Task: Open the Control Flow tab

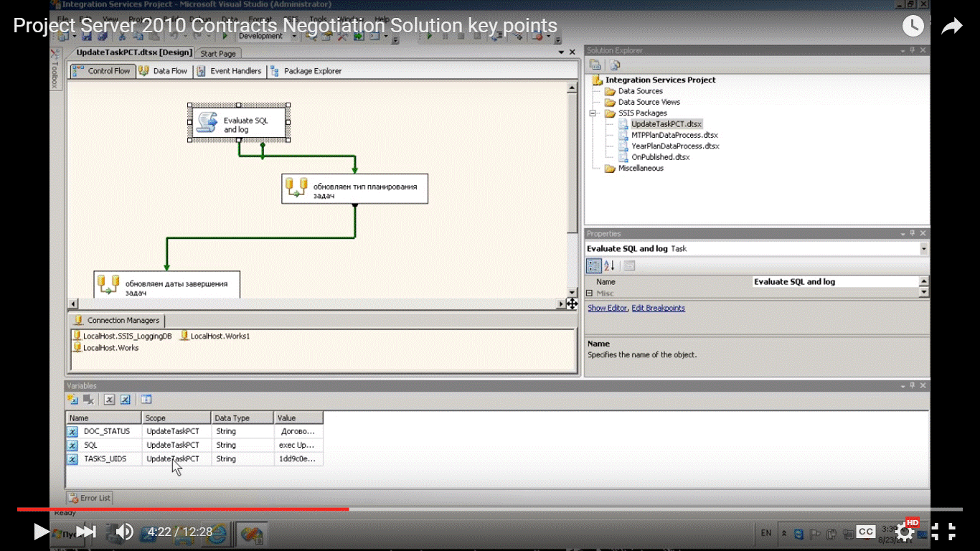Action: click(102, 71)
